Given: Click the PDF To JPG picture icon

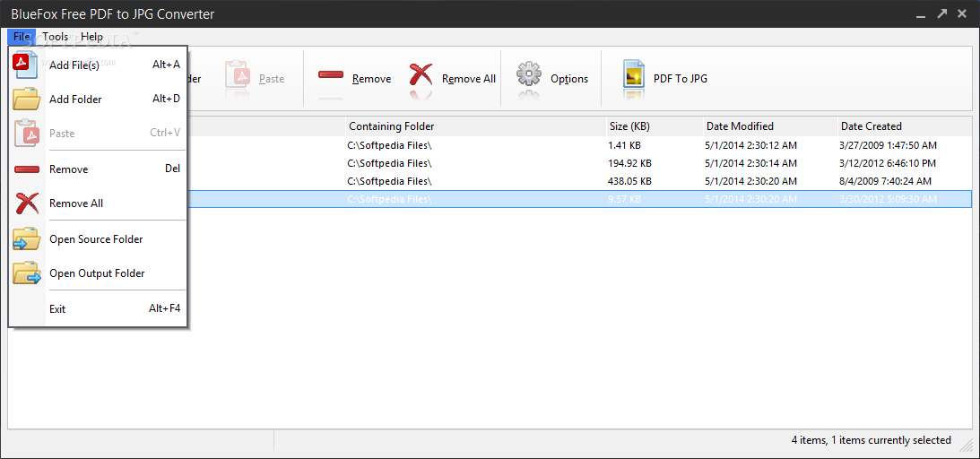Looking at the screenshot, I should [x=633, y=74].
